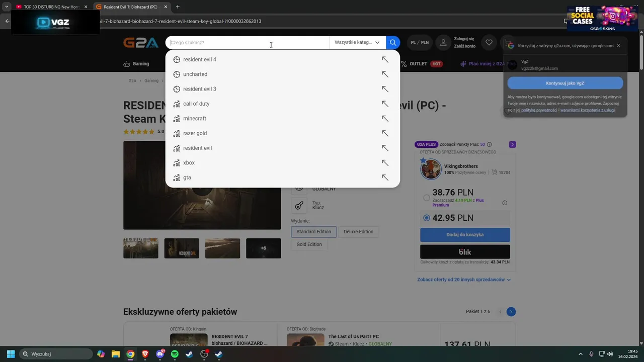The image size is (644, 362).
Task: Select the 38.76 PLN Plus price option
Action: click(427, 198)
